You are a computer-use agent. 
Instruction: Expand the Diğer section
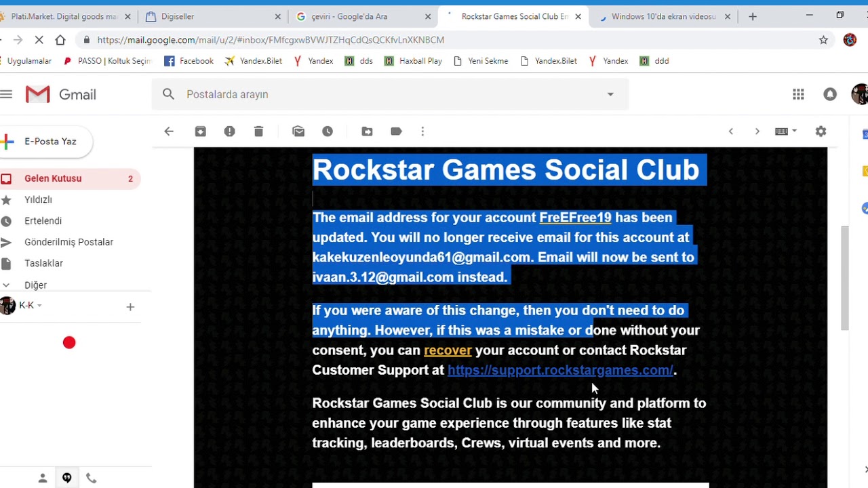[35, 285]
